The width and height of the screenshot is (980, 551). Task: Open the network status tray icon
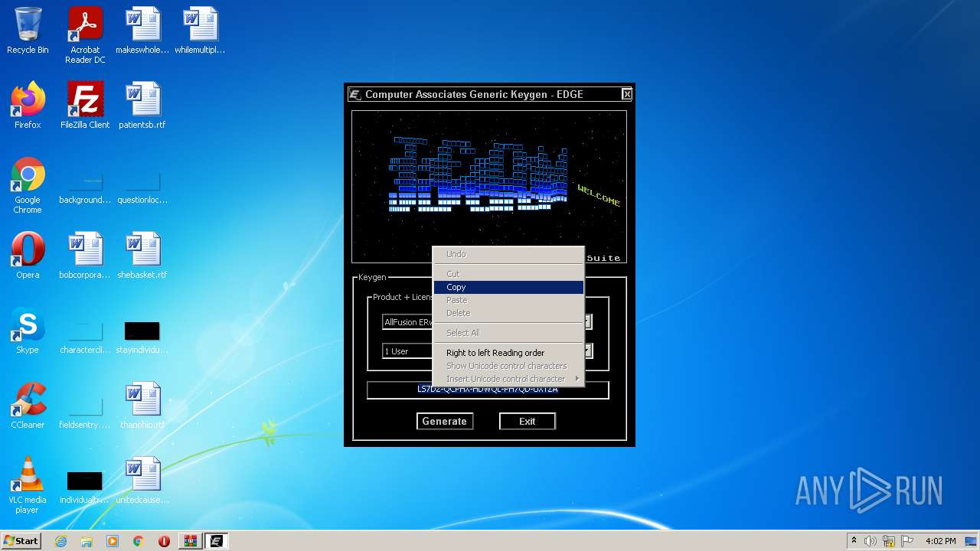pos(889,541)
